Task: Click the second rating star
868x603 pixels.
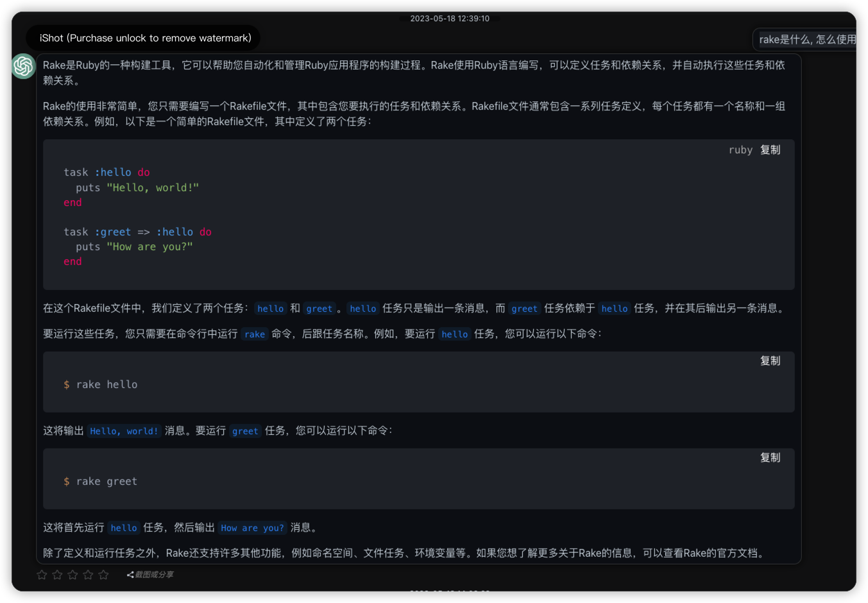Action: (x=58, y=575)
